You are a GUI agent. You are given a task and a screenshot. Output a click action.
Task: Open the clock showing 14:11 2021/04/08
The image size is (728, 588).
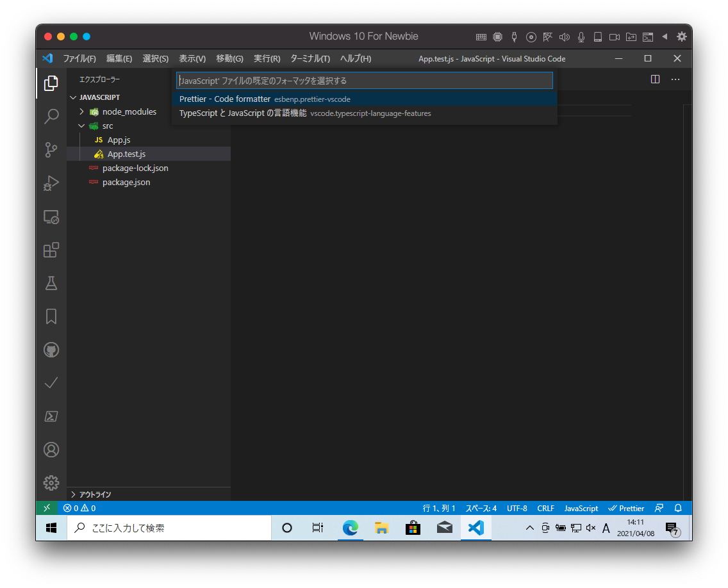635,528
